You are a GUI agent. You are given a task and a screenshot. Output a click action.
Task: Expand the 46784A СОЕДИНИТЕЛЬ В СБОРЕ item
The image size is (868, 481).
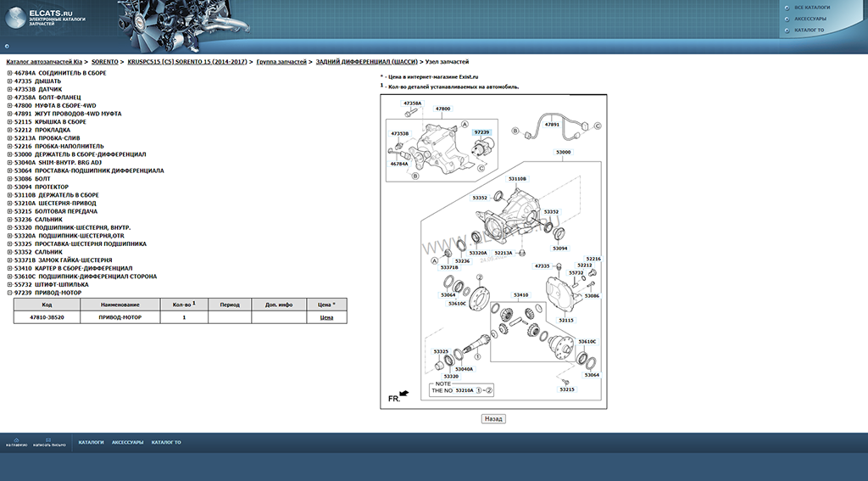tap(9, 73)
